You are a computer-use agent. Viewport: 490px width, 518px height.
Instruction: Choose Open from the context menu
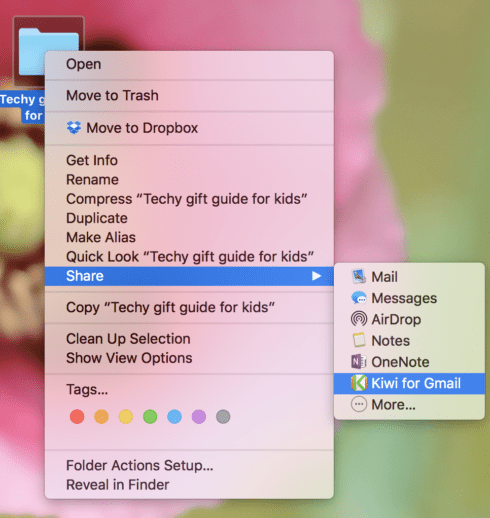(189, 64)
